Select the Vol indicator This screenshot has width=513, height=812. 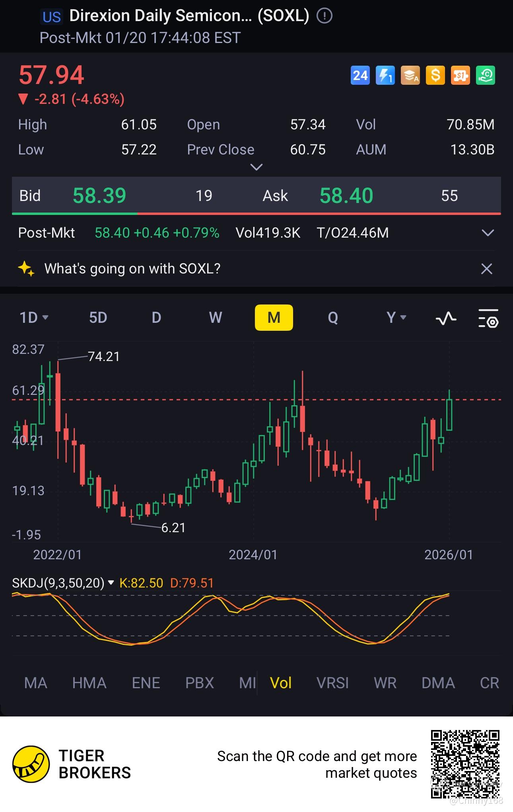coord(281,683)
